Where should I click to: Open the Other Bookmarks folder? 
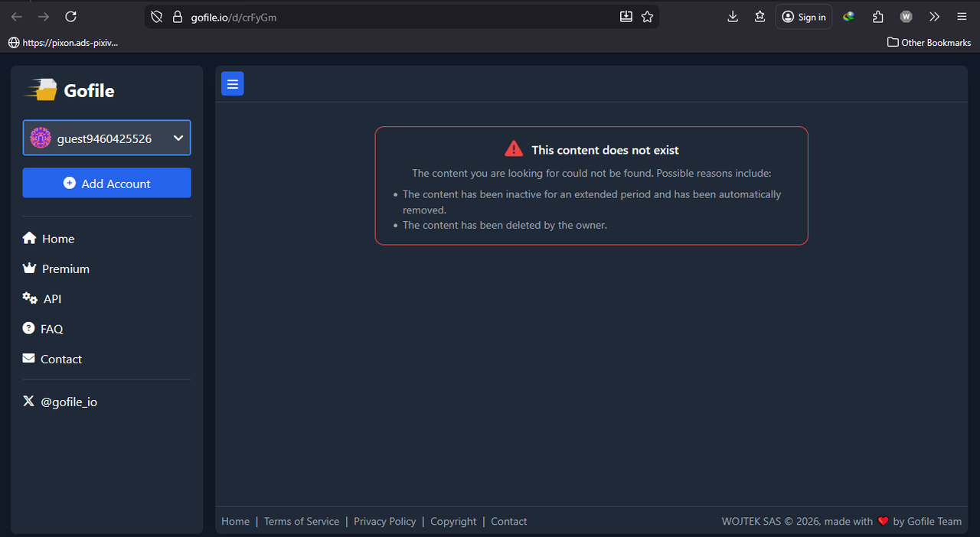pyautogui.click(x=929, y=43)
